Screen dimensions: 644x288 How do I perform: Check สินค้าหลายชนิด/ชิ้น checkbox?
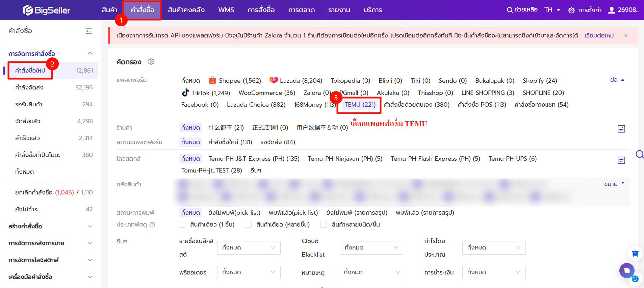tap(324, 224)
